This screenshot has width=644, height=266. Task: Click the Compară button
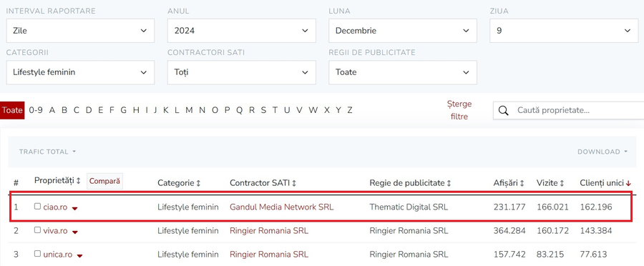pos(104,181)
